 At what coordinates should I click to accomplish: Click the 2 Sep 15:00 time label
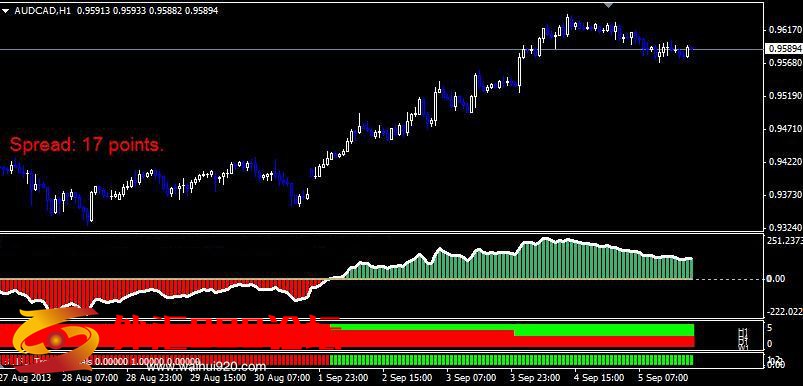(406, 377)
